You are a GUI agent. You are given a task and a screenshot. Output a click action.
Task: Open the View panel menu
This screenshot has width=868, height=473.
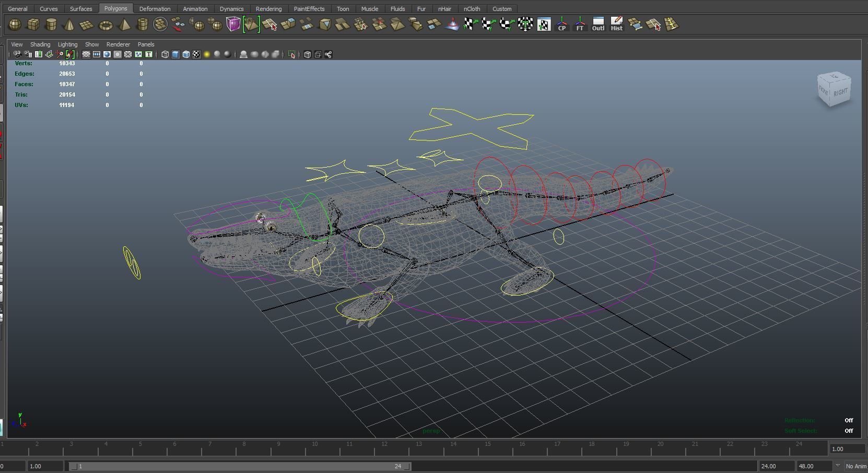[17, 44]
